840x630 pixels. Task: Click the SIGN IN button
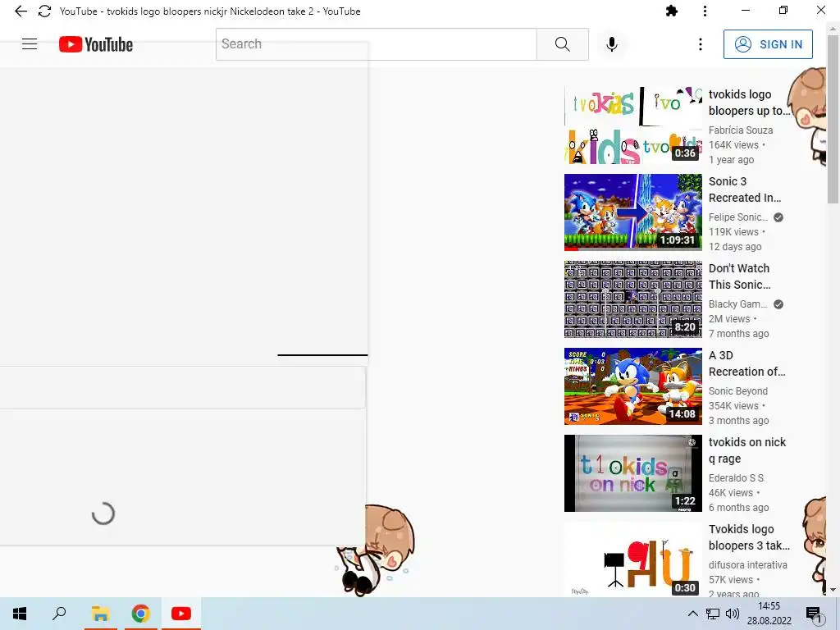768,44
